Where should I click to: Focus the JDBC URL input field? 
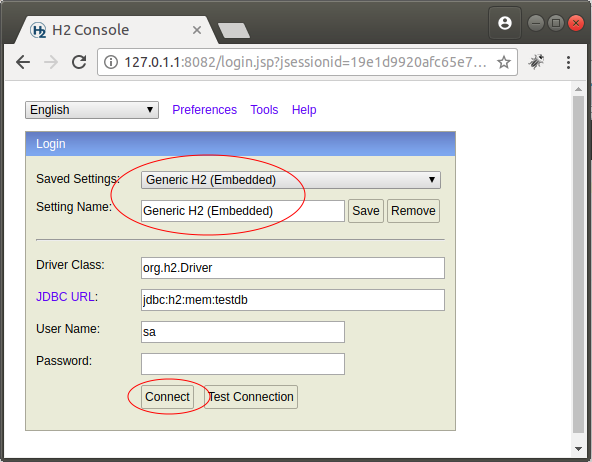click(x=293, y=300)
